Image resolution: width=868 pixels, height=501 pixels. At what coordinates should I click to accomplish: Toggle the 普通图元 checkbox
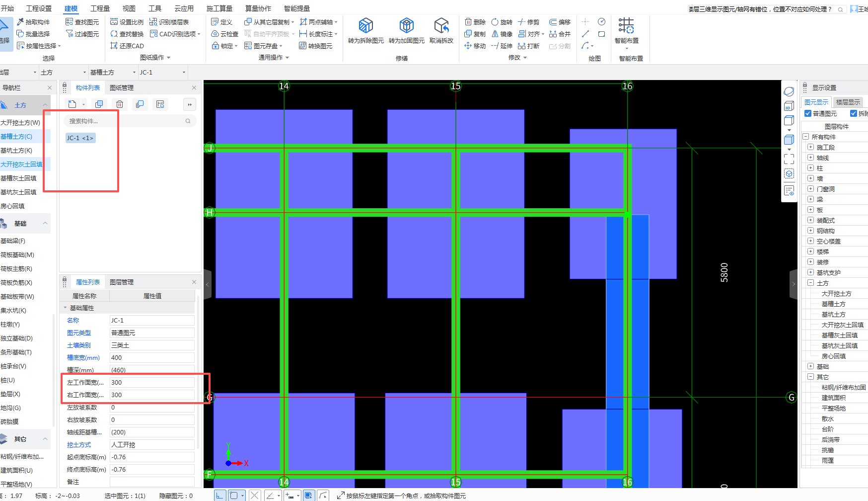[808, 113]
